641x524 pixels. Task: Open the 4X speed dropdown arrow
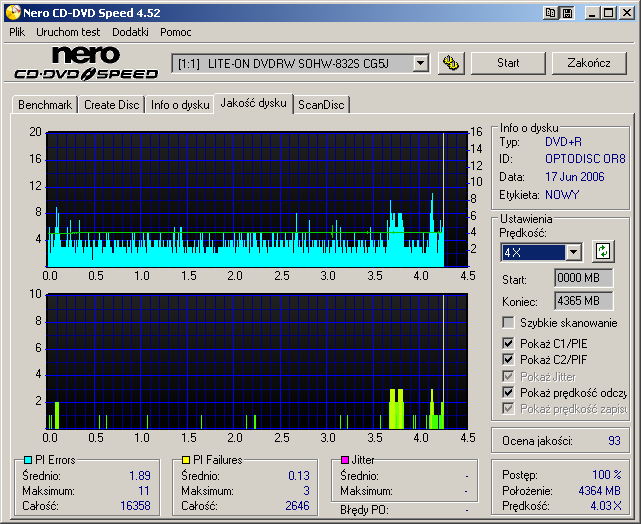point(574,252)
